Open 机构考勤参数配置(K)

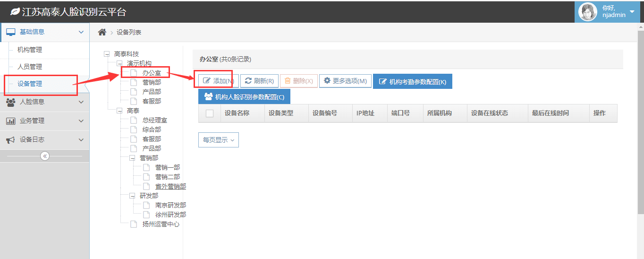click(413, 81)
